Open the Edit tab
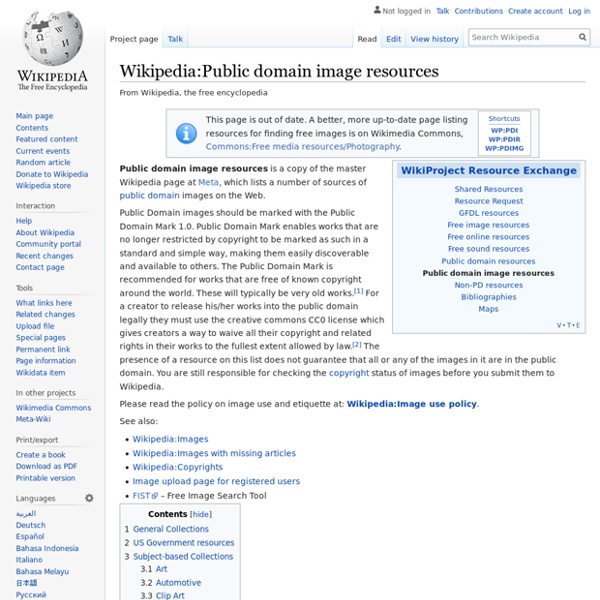The height and width of the screenshot is (600, 600). tap(393, 39)
